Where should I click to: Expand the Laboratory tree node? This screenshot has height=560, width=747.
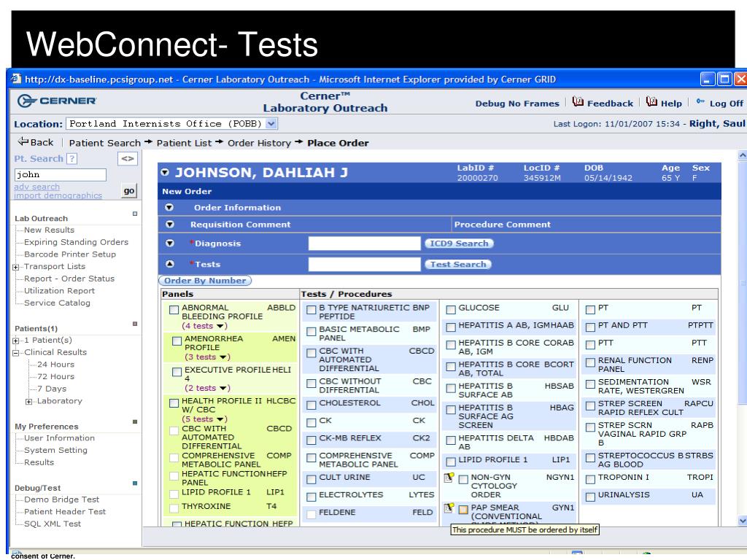[28, 402]
